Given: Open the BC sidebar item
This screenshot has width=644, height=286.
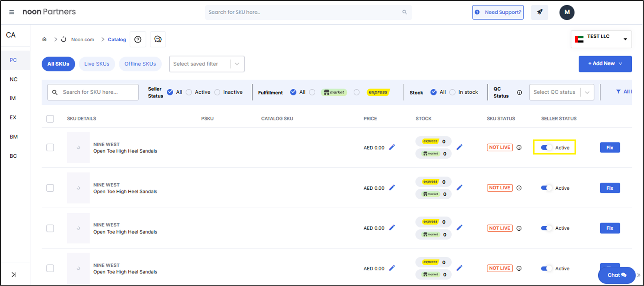Looking at the screenshot, I should pyautogui.click(x=13, y=156).
